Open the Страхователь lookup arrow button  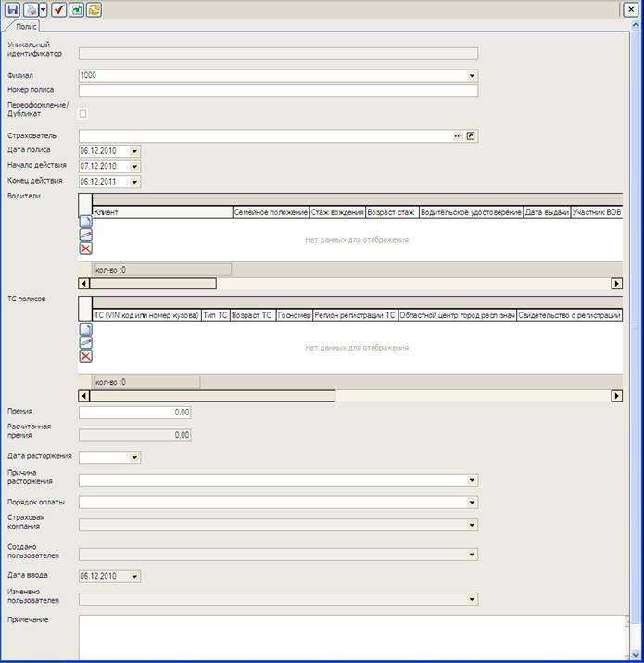(471, 136)
